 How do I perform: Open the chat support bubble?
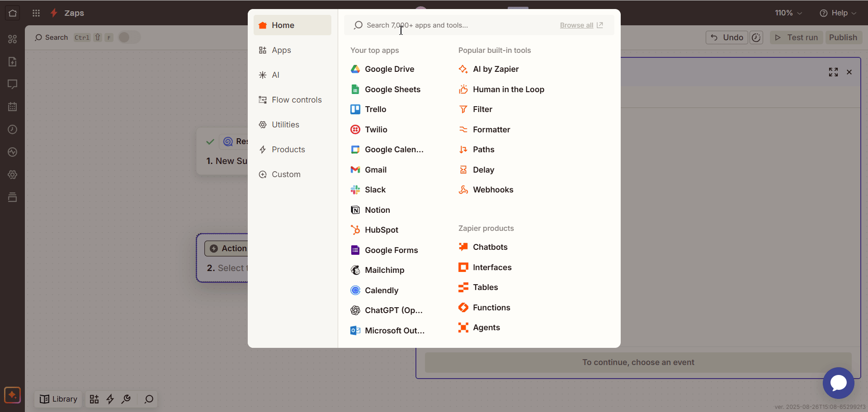point(838,383)
